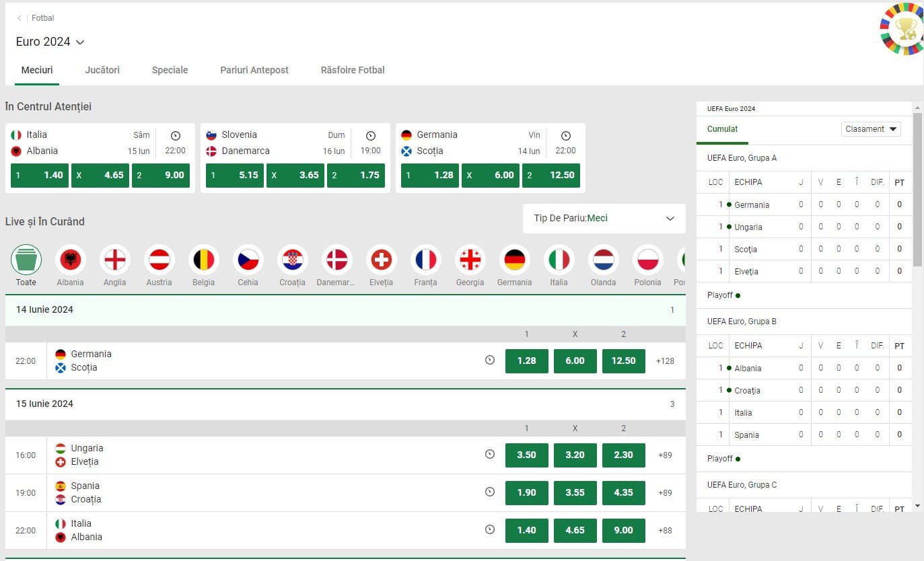Filter matches by Italia flag
The width and height of the screenshot is (924, 561).
559,260
